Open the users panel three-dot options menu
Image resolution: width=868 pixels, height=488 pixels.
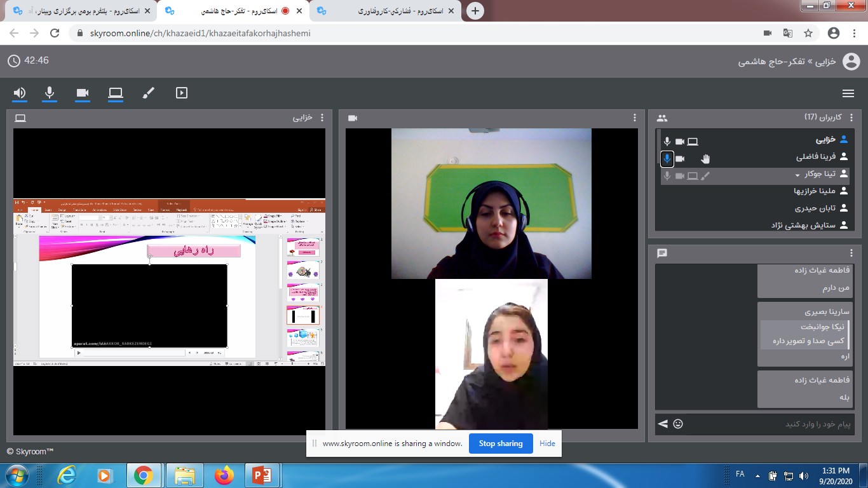pos(851,118)
